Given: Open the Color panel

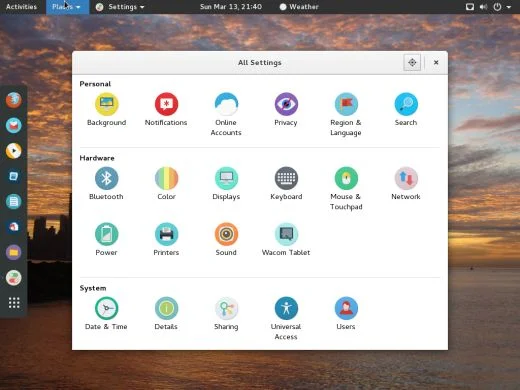Looking at the screenshot, I should tap(166, 184).
